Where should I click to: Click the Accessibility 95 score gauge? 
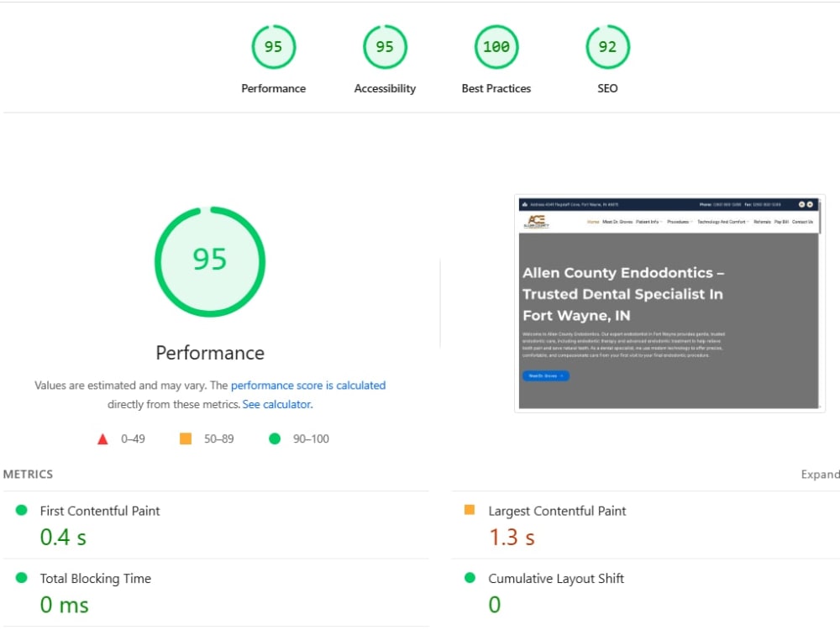click(385, 47)
